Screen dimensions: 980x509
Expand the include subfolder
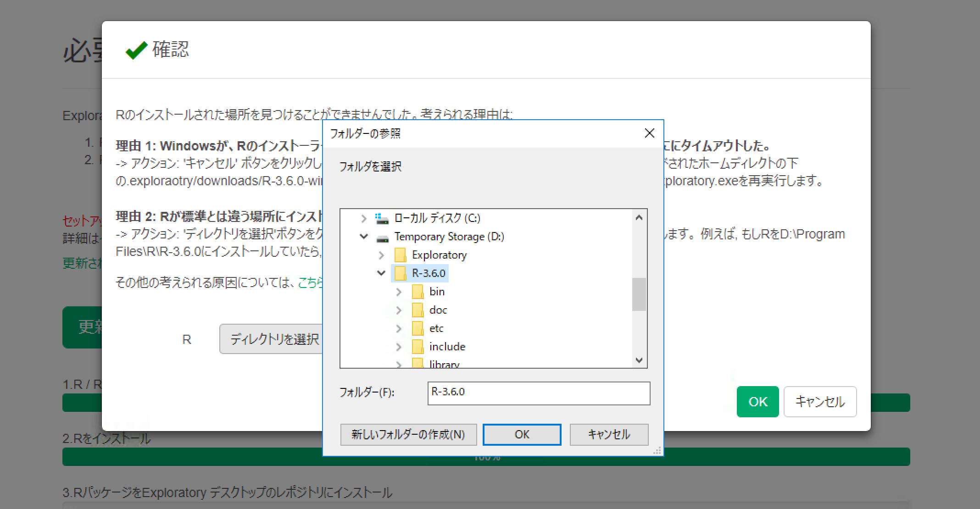[x=399, y=347]
